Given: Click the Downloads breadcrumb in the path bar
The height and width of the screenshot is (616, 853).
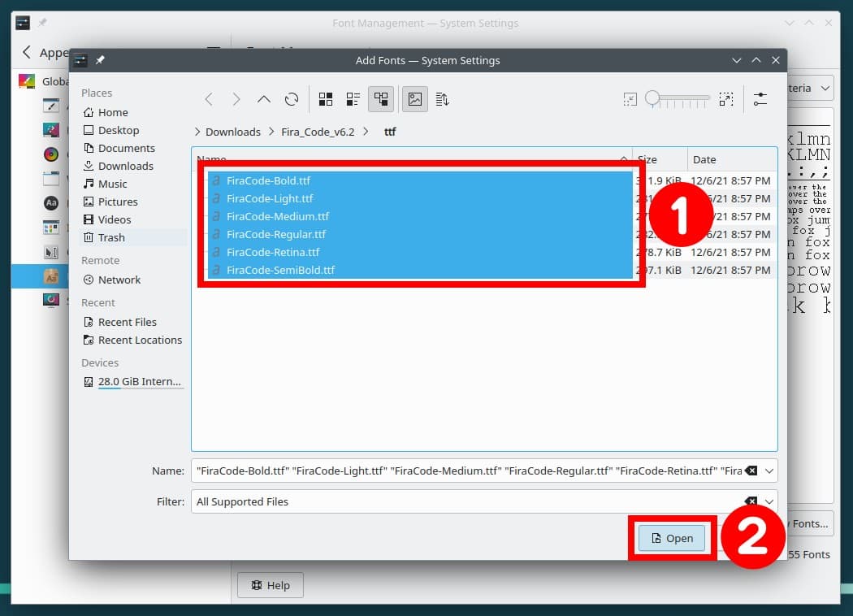Looking at the screenshot, I should pos(233,131).
